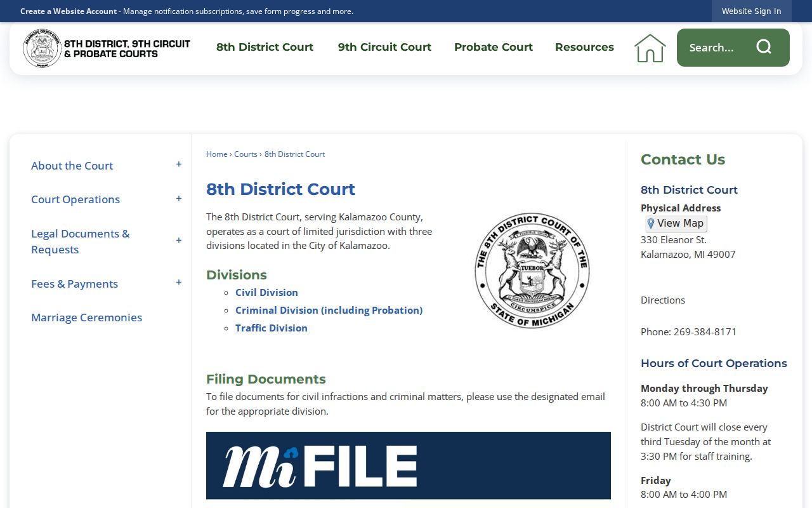Click the Create a Website Account link
This screenshot has height=508, width=812.
[69, 11]
